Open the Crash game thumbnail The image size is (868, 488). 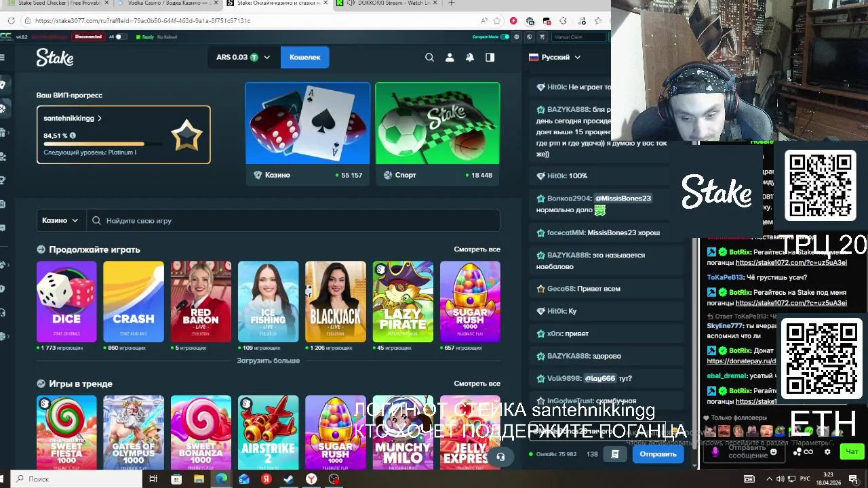134,302
